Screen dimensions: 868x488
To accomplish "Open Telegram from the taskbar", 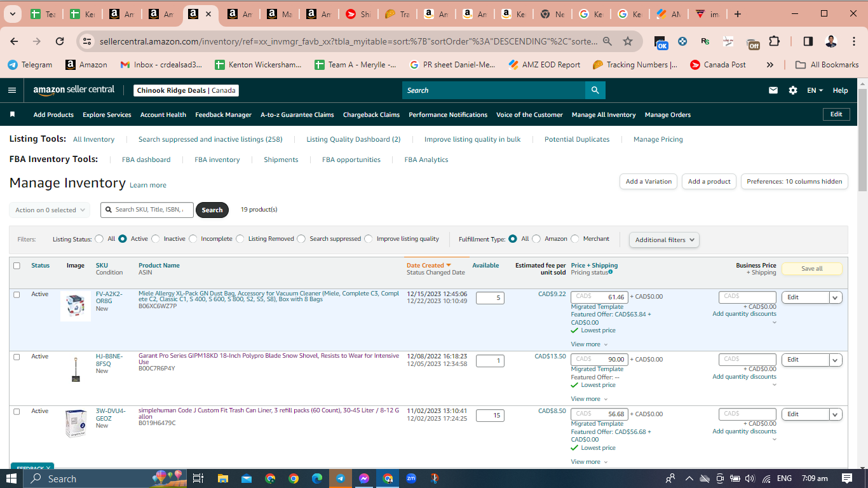I will point(341,478).
